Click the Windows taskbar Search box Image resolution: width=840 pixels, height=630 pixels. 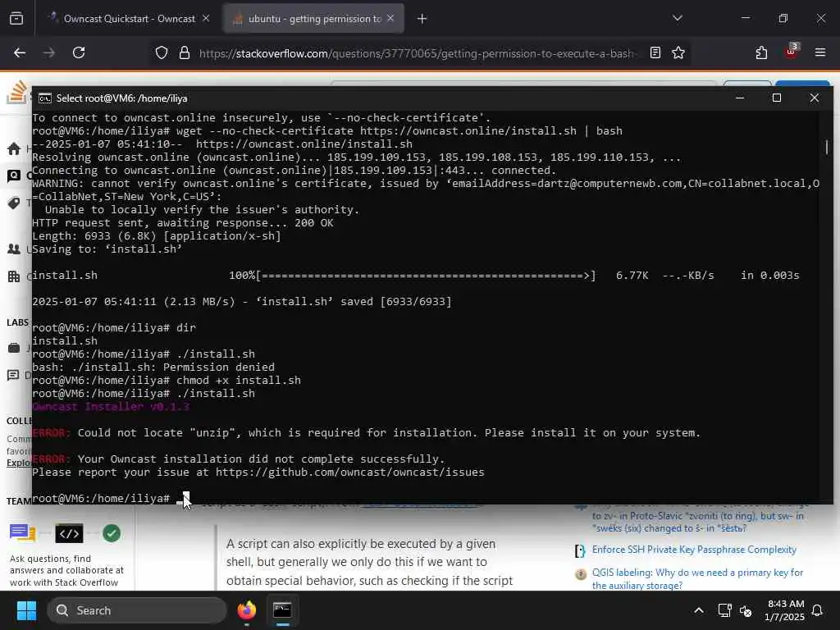[x=137, y=610]
